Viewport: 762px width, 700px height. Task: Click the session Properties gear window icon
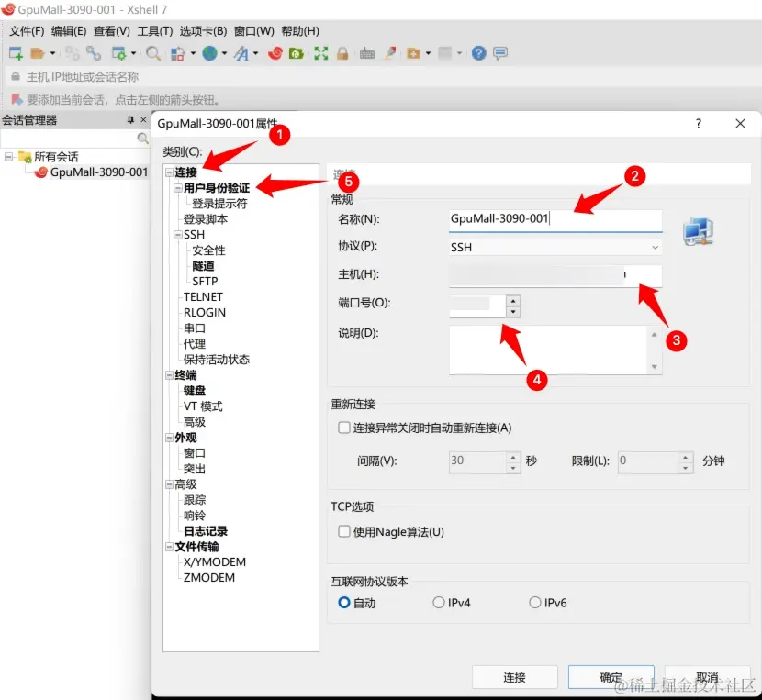click(118, 53)
